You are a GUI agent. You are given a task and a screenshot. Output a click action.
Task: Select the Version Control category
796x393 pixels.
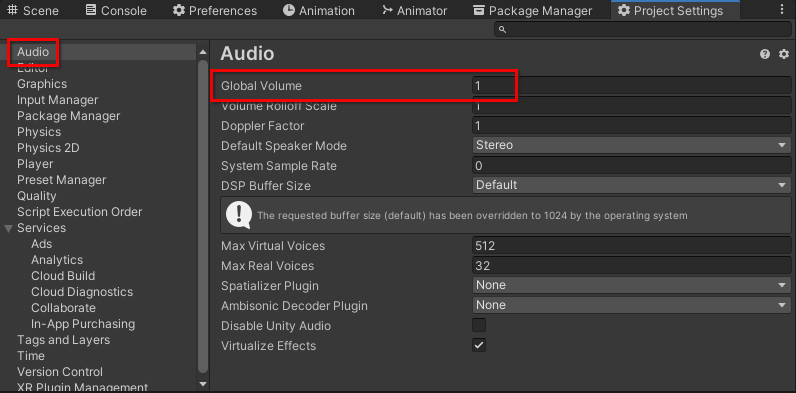(60, 372)
